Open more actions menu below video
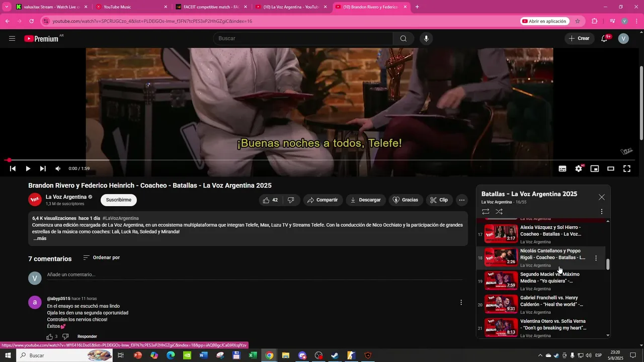The height and width of the screenshot is (362, 644). pos(462,200)
